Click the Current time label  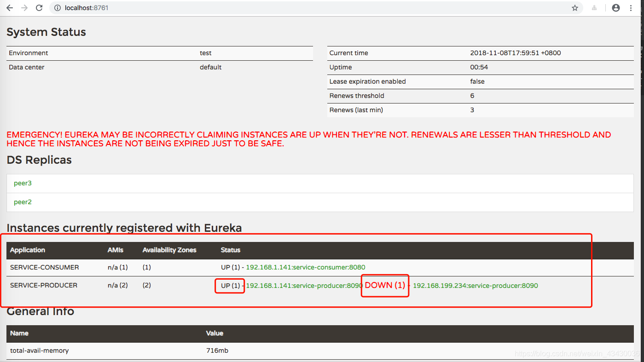[x=349, y=53]
